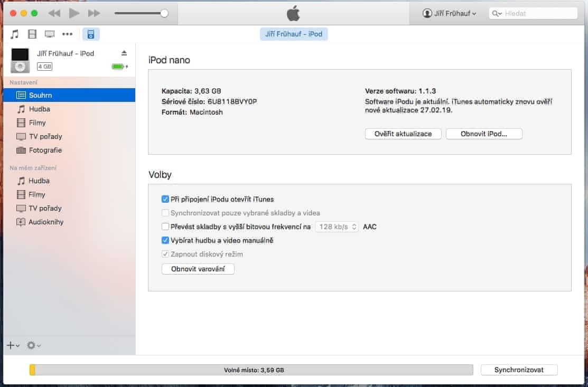The image size is (588, 387).
Task: Skip to next track
Action: [x=94, y=14]
